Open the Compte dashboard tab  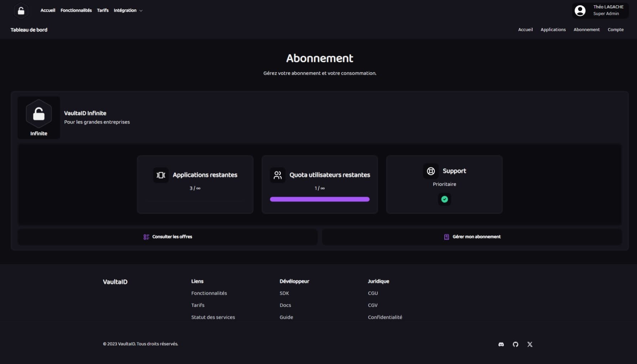coord(615,30)
